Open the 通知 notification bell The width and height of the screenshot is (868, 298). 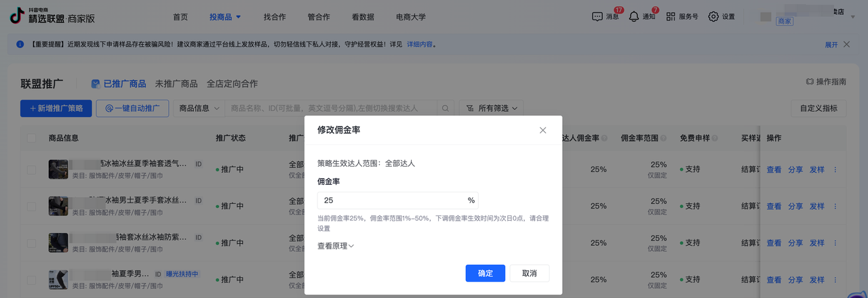click(634, 17)
